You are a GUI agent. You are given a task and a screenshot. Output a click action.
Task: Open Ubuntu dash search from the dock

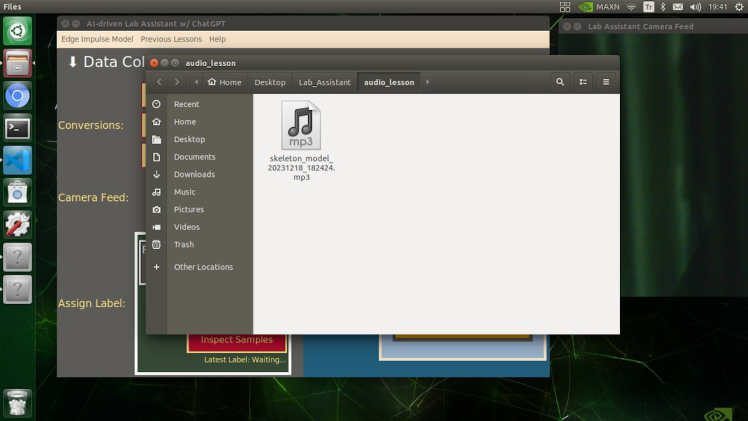click(18, 31)
